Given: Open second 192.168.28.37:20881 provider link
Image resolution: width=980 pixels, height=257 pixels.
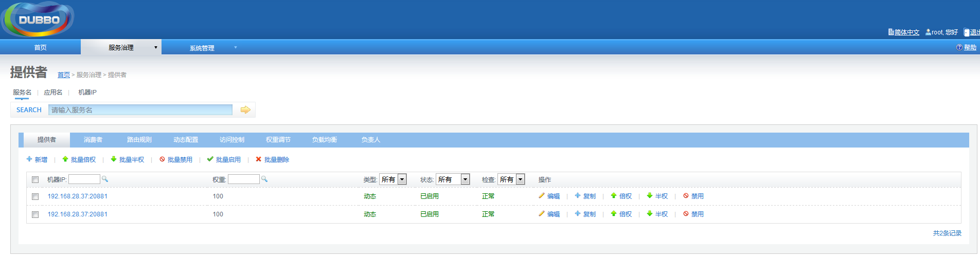Looking at the screenshot, I should coord(78,214).
